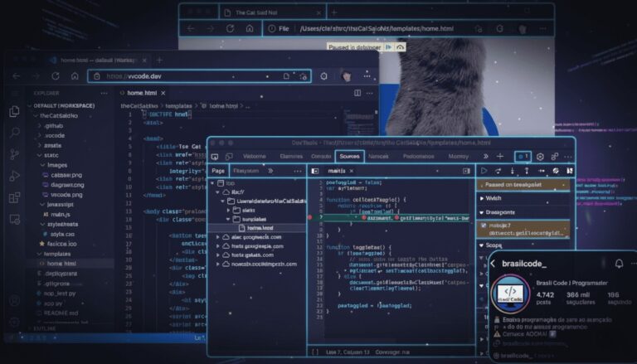The height and width of the screenshot is (364, 637).
Task: Open Explorer view in VS Code activity bar
Action: coord(14,111)
